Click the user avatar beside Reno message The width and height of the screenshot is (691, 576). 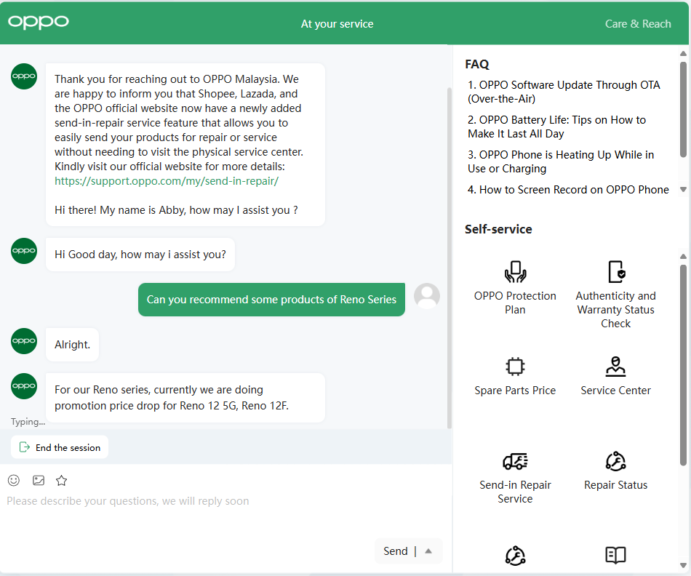[427, 296]
